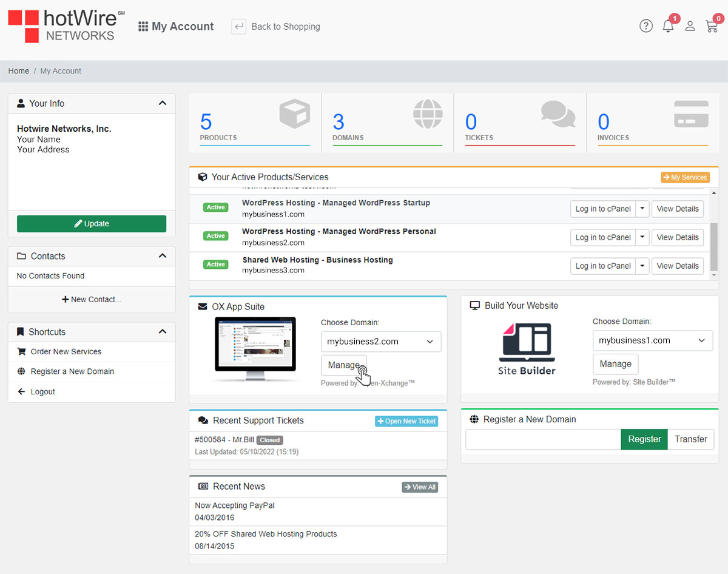
Task: Log in to cPanel for mybusiness3.com
Action: coord(603,266)
